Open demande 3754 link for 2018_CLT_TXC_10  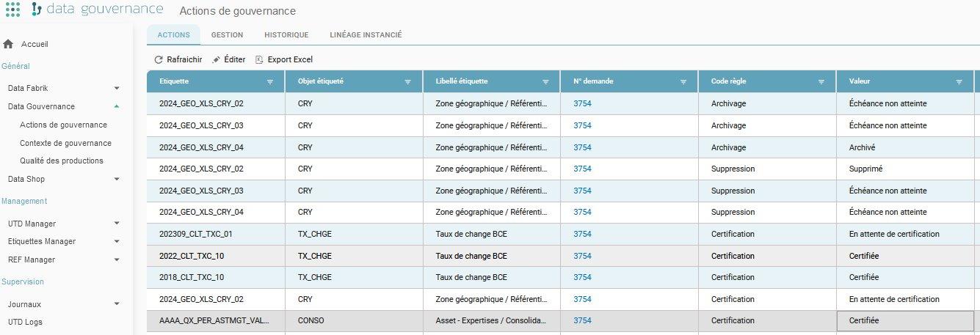[x=582, y=277]
